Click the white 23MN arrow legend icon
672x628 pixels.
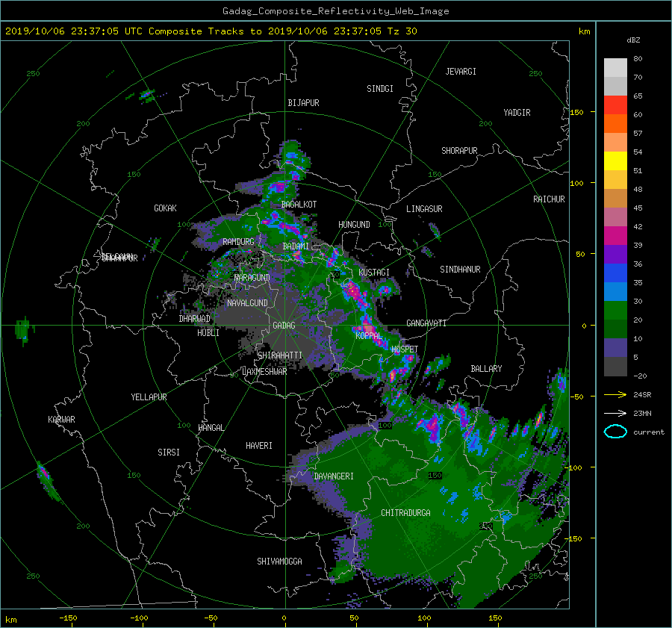615,413
